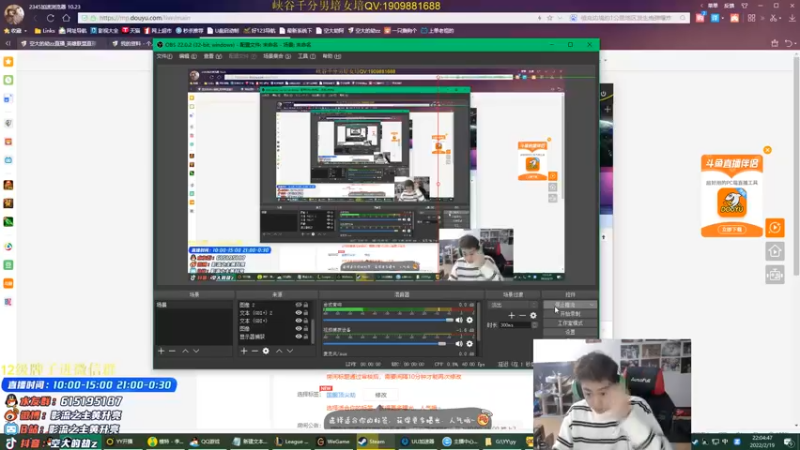The image size is (800, 450).
Task: Open the 查看(V) menu in OBS
Action: click(x=213, y=56)
